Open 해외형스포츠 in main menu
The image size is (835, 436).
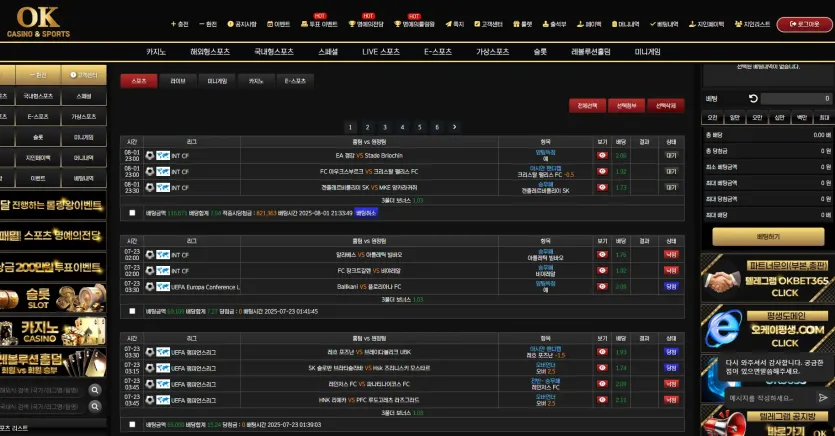tap(210, 52)
